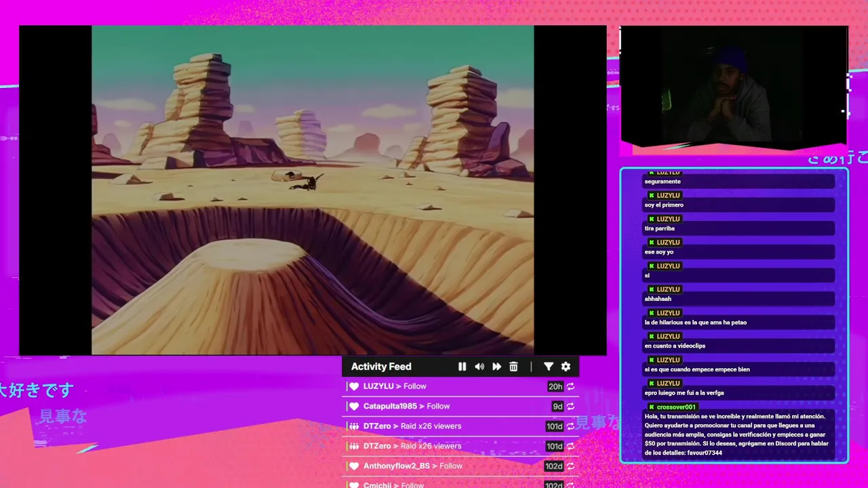The height and width of the screenshot is (488, 868).
Task: Click the webcam feed of the streamer
Action: tap(734, 85)
